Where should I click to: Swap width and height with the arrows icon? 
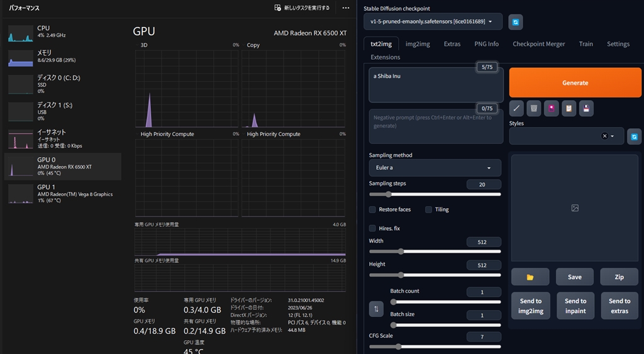coord(376,309)
